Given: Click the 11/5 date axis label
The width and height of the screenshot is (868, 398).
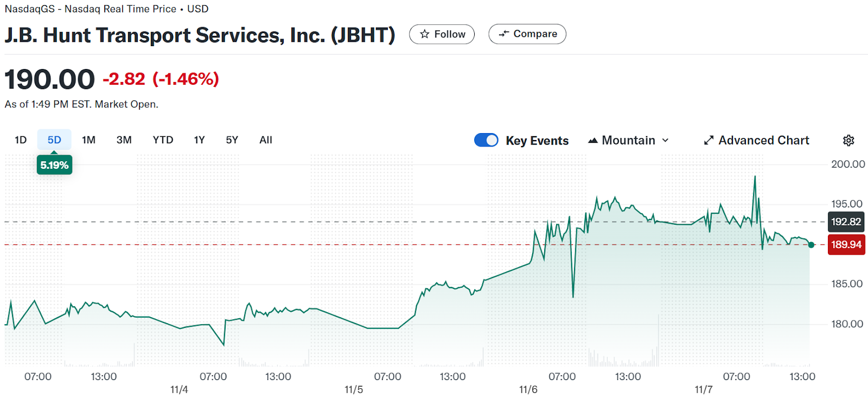Looking at the screenshot, I should click(x=354, y=390).
